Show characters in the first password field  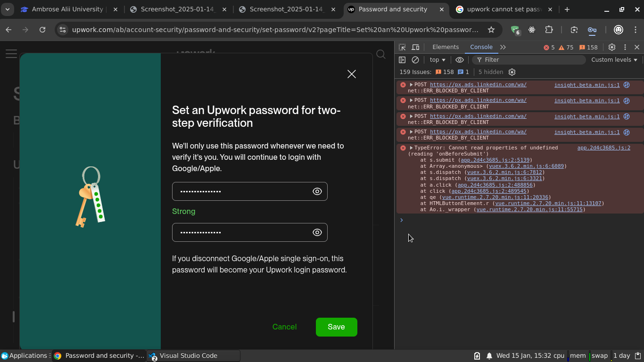pyautogui.click(x=317, y=191)
